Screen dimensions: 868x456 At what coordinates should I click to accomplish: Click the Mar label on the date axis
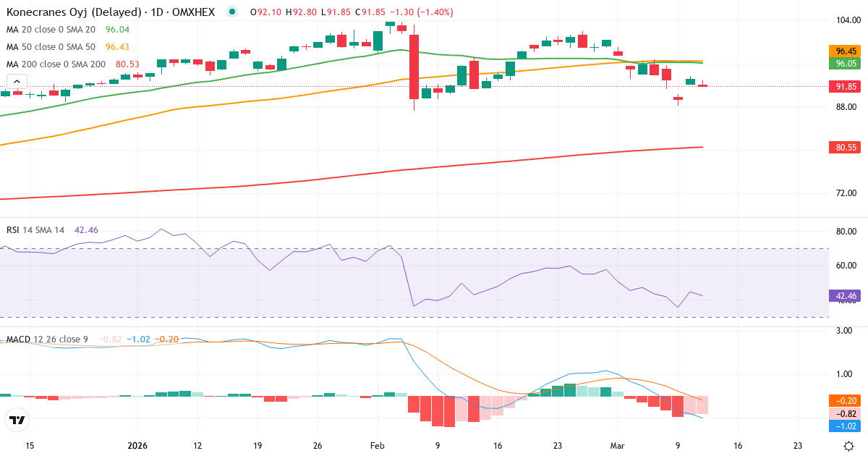click(x=618, y=447)
